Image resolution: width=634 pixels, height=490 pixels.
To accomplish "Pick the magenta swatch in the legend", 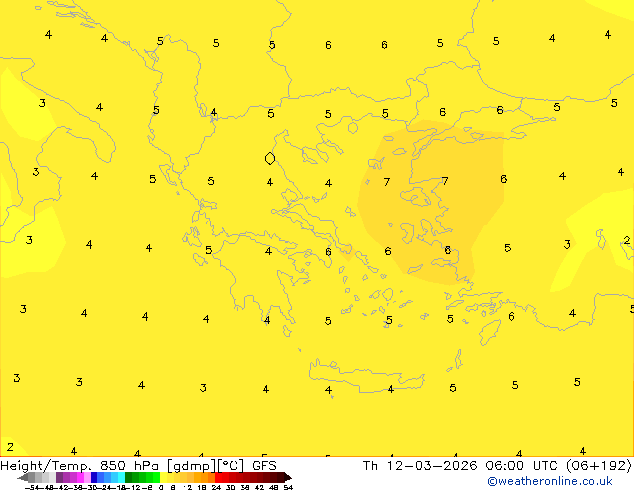I will pos(80,477).
